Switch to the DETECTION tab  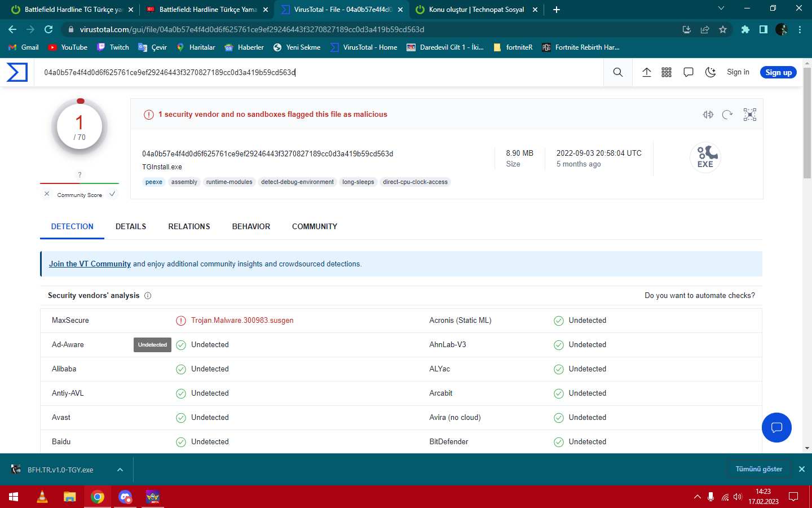click(x=72, y=226)
